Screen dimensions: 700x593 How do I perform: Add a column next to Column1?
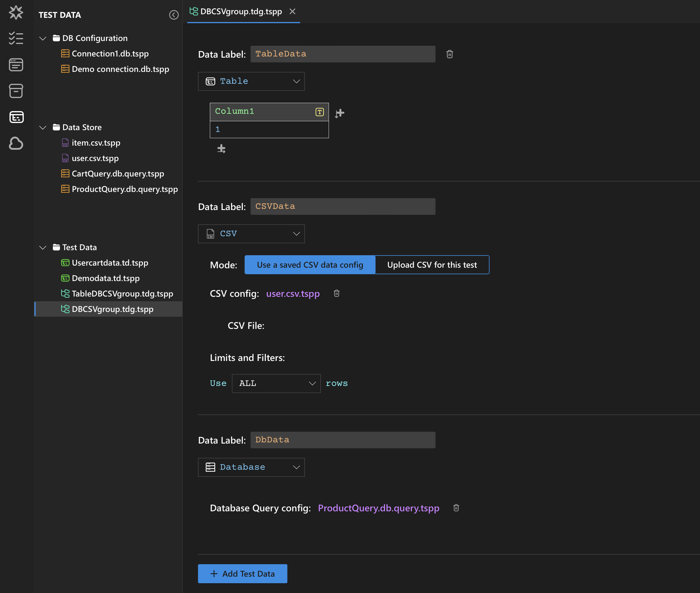tap(340, 113)
